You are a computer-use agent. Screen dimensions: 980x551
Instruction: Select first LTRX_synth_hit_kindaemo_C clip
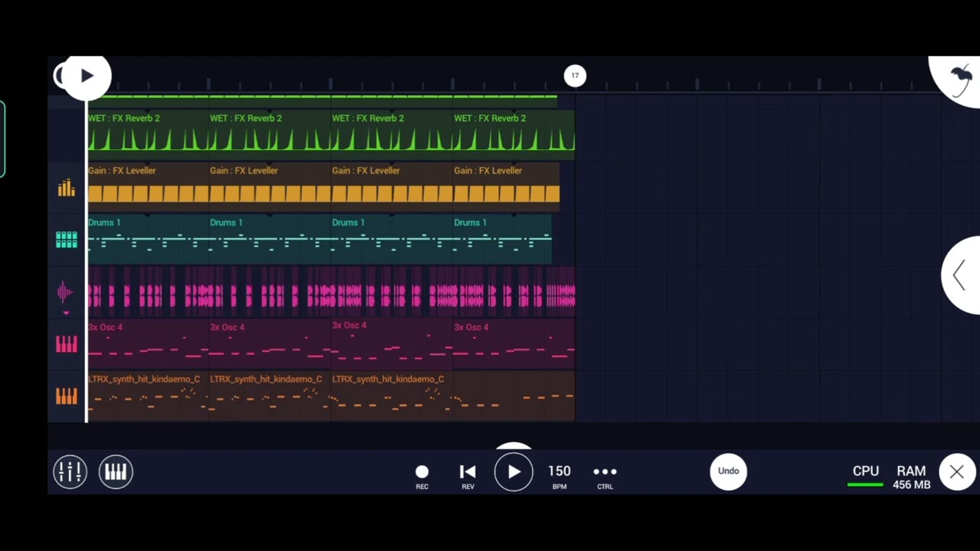147,396
